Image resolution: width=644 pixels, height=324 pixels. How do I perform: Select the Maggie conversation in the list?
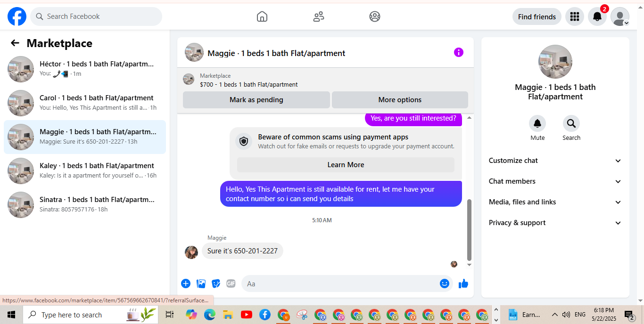pyautogui.click(x=85, y=137)
